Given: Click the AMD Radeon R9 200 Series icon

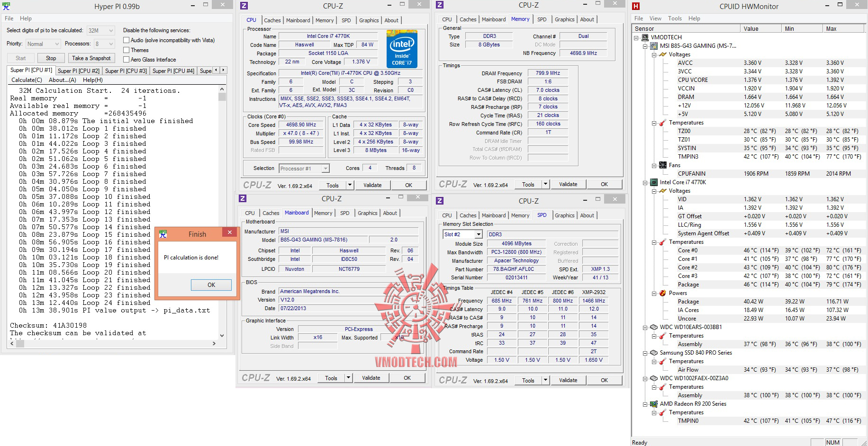Looking at the screenshot, I should 654,404.
